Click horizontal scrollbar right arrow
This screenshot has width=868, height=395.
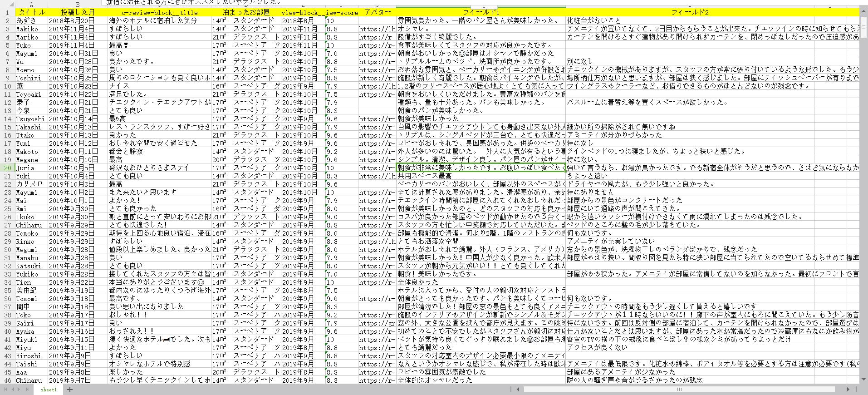[848, 390]
